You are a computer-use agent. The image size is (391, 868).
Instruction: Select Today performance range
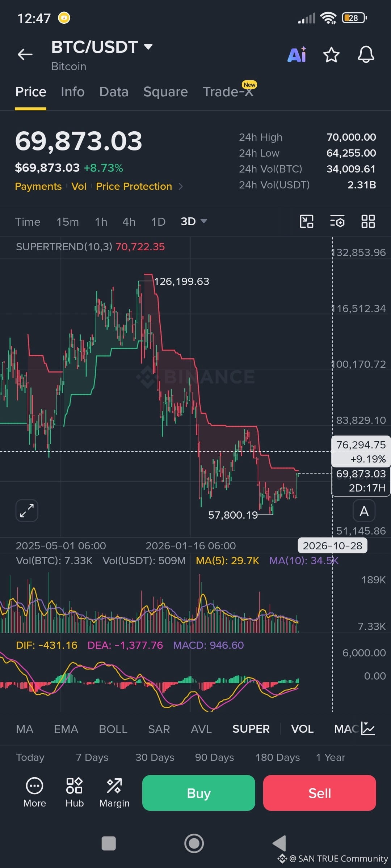pyautogui.click(x=30, y=757)
